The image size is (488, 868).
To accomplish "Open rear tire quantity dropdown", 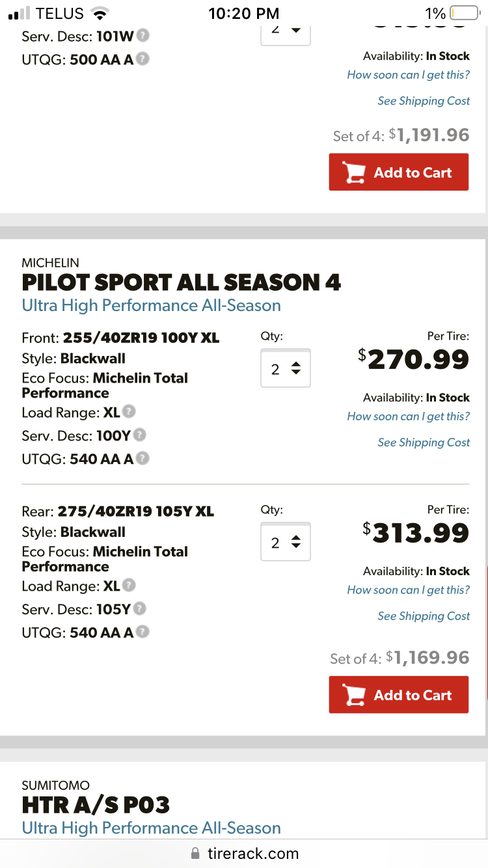I will [286, 542].
